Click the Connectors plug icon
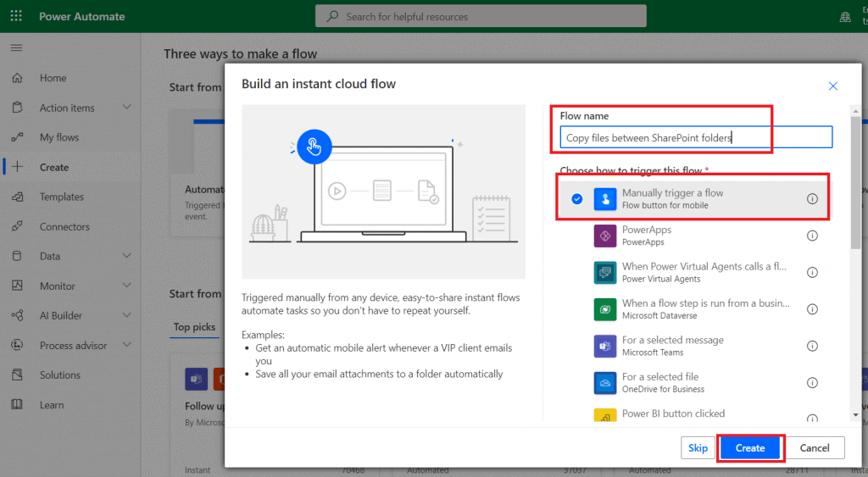The width and height of the screenshot is (868, 477). pyautogui.click(x=17, y=226)
